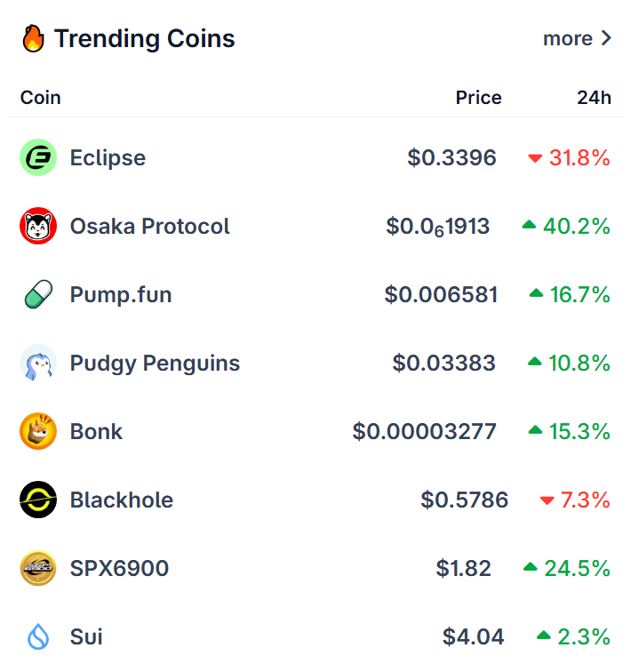Open the Osaka Protocol name link
This screenshot has height=672, width=631.
[150, 226]
